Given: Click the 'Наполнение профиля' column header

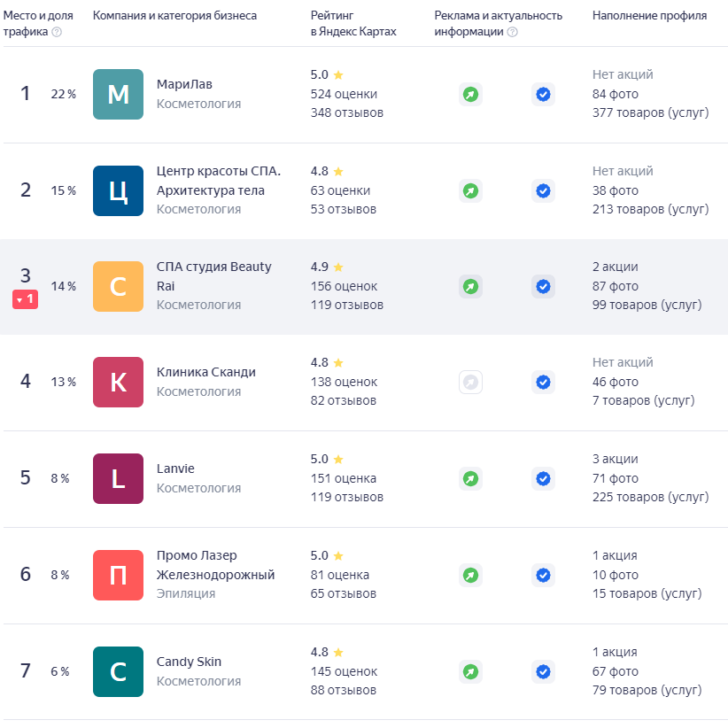Looking at the screenshot, I should click(649, 16).
